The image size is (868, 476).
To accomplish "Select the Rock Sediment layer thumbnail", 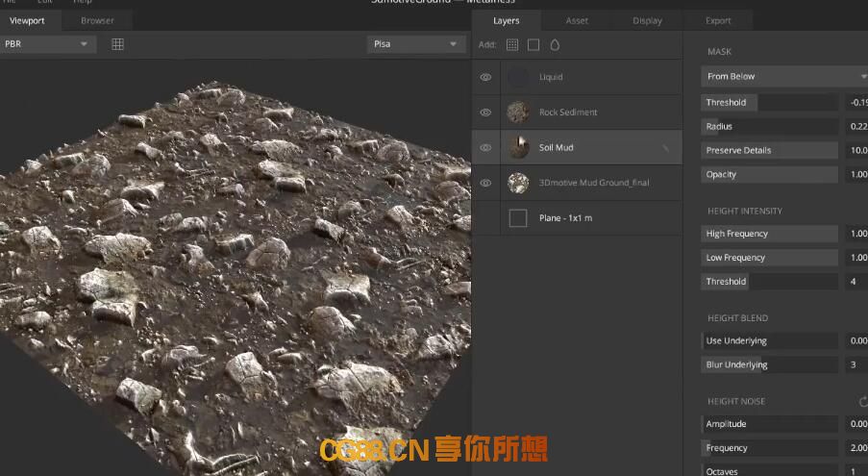I will point(518,113).
